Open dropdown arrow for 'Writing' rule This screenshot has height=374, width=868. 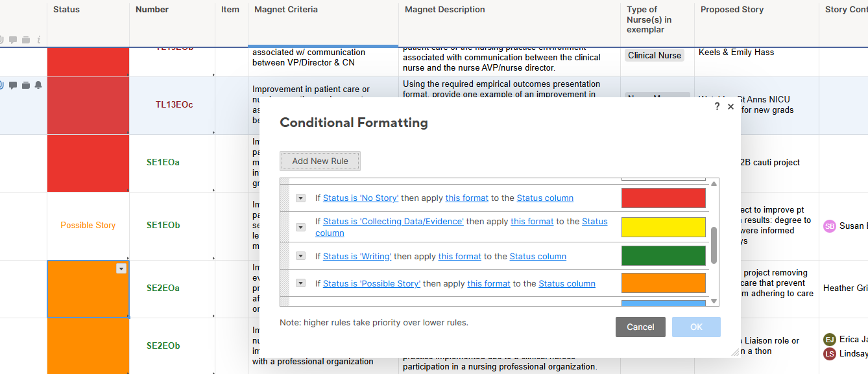(x=300, y=256)
